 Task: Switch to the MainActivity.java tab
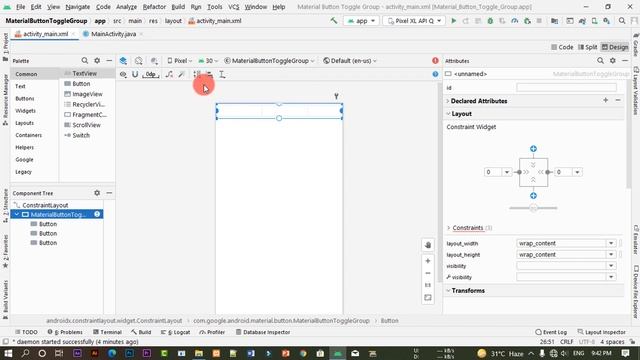pyautogui.click(x=113, y=34)
